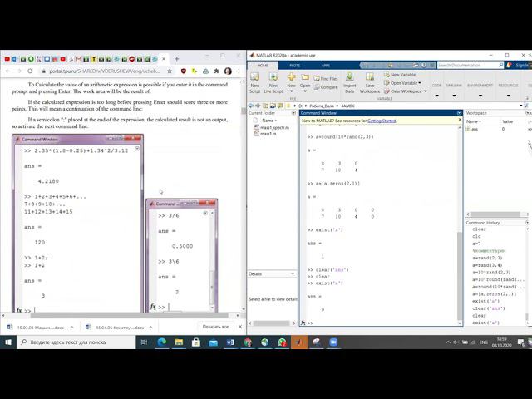Viewport: 532px width, 399px height.
Task: Click Windows Start button
Action: point(8,342)
